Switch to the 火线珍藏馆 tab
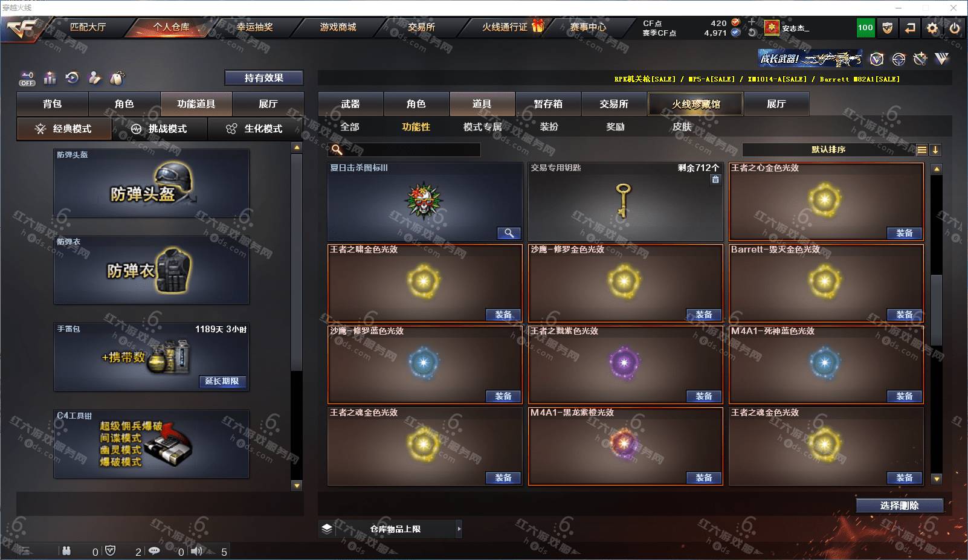The image size is (968, 560). pos(695,104)
